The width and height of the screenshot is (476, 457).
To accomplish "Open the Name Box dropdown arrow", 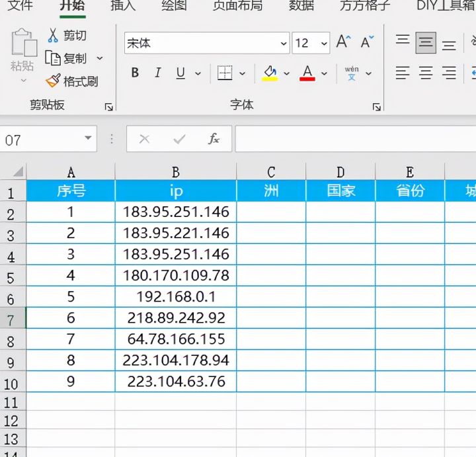I will (88, 138).
